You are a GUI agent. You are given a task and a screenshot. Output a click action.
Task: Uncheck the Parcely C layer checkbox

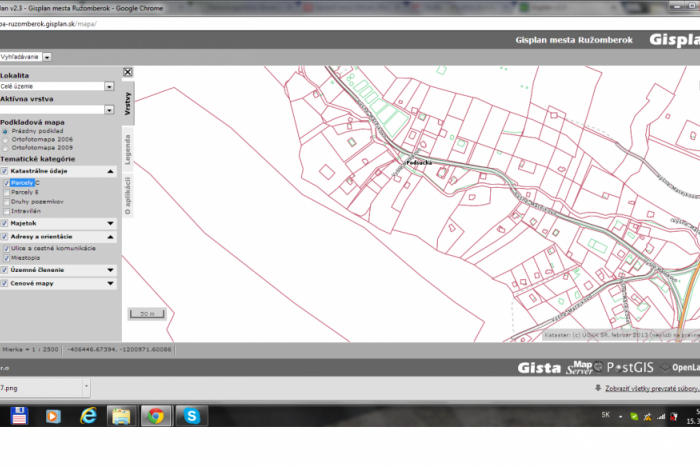tap(5, 183)
